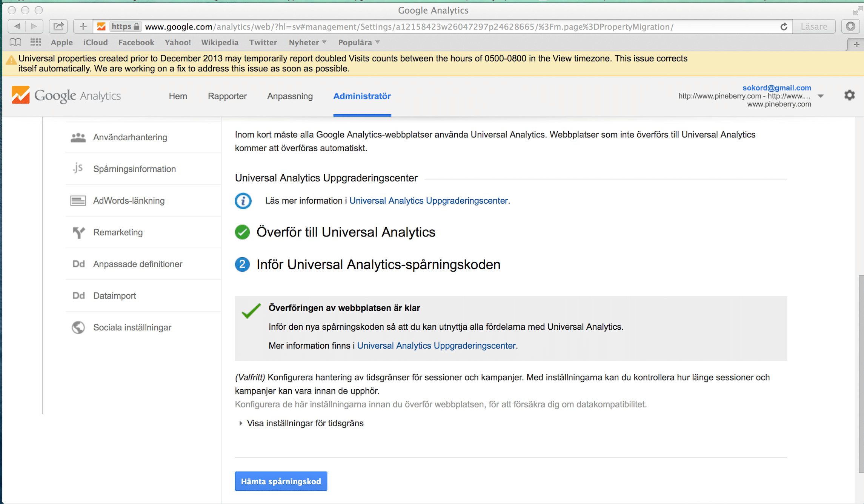Click the Överför till Universal Analytics heading
The width and height of the screenshot is (864, 504).
[346, 232]
